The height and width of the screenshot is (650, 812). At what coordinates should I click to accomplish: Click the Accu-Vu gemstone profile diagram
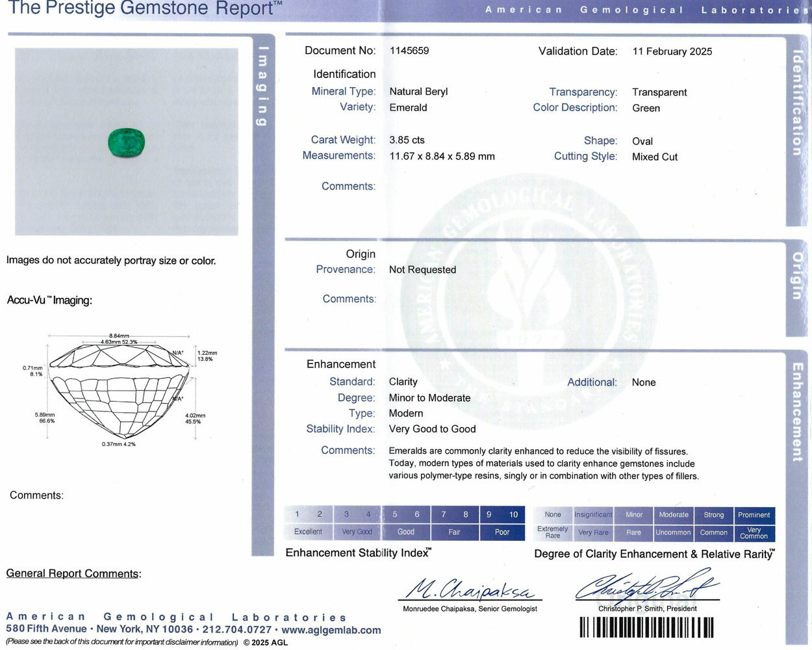[x=120, y=390]
